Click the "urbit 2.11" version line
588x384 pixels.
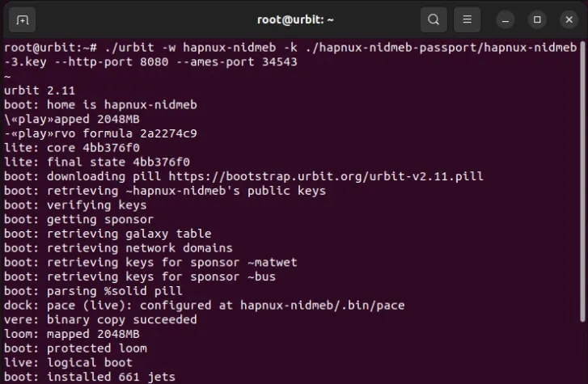point(40,91)
